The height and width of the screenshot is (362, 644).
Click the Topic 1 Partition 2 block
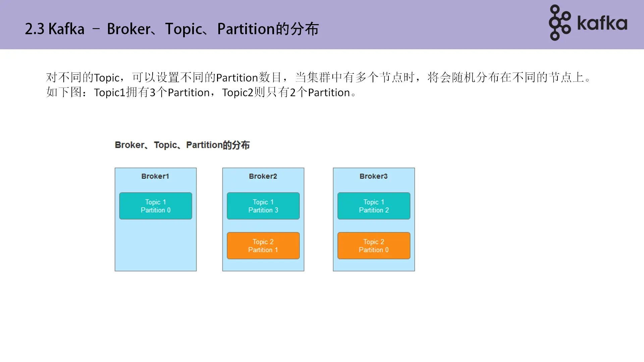click(x=374, y=206)
